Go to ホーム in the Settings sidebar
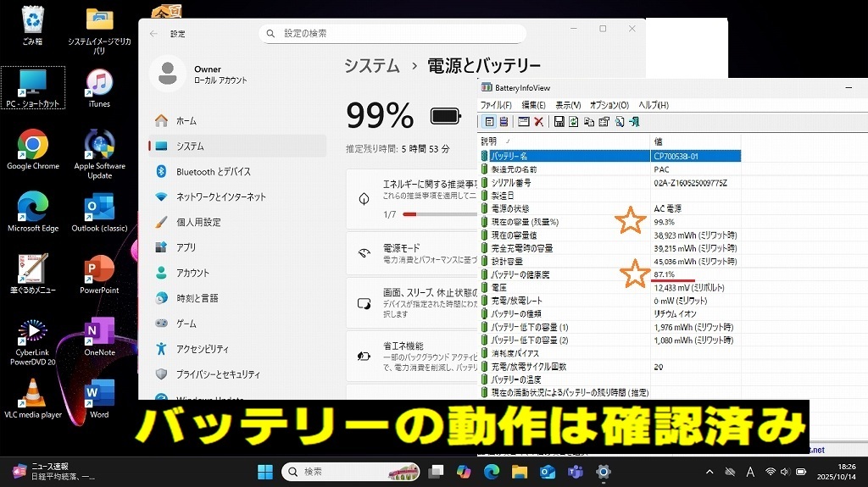This screenshot has height=487, width=868. 237,120
